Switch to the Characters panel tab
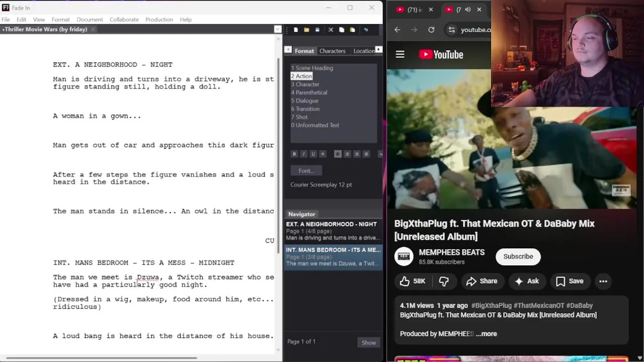 [332, 51]
